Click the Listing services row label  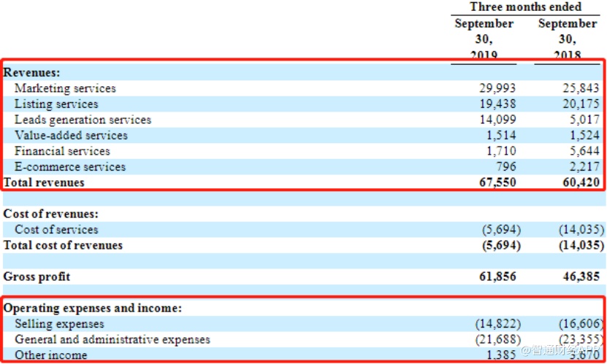tap(56, 104)
